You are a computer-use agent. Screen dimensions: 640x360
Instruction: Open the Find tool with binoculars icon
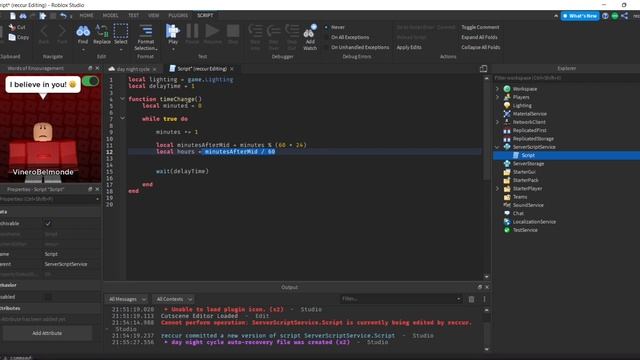pos(83,35)
